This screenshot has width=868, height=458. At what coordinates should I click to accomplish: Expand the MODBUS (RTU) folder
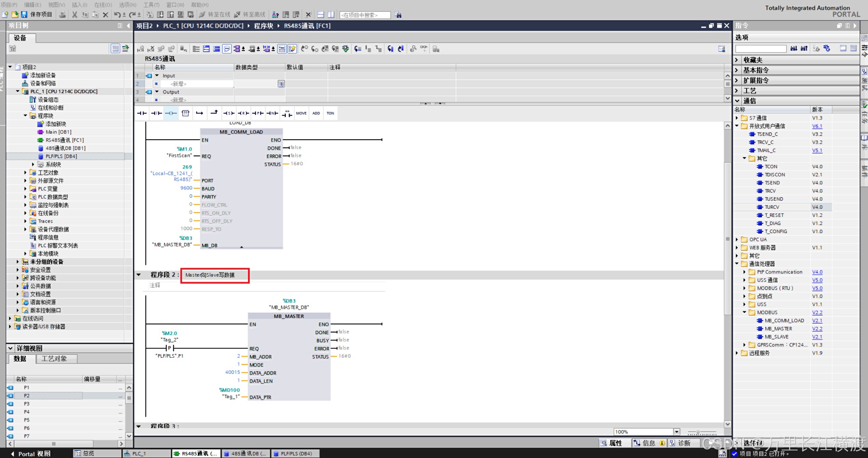745,288
